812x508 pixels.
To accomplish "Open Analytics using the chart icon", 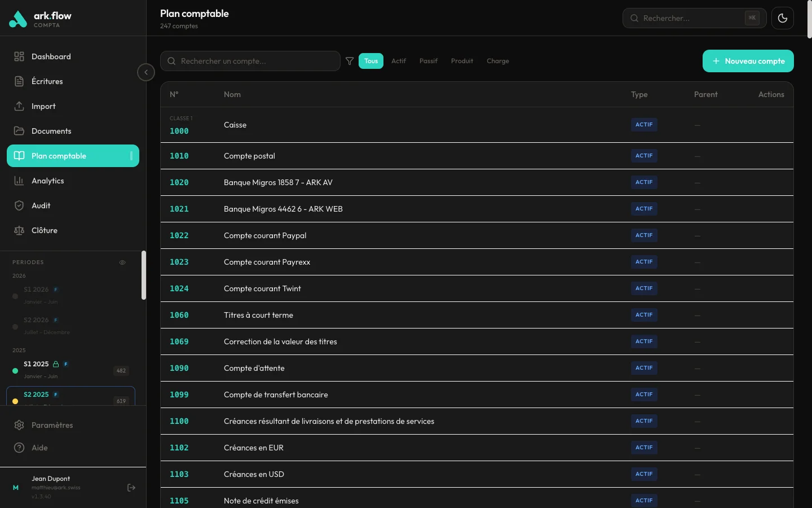I will tap(19, 181).
